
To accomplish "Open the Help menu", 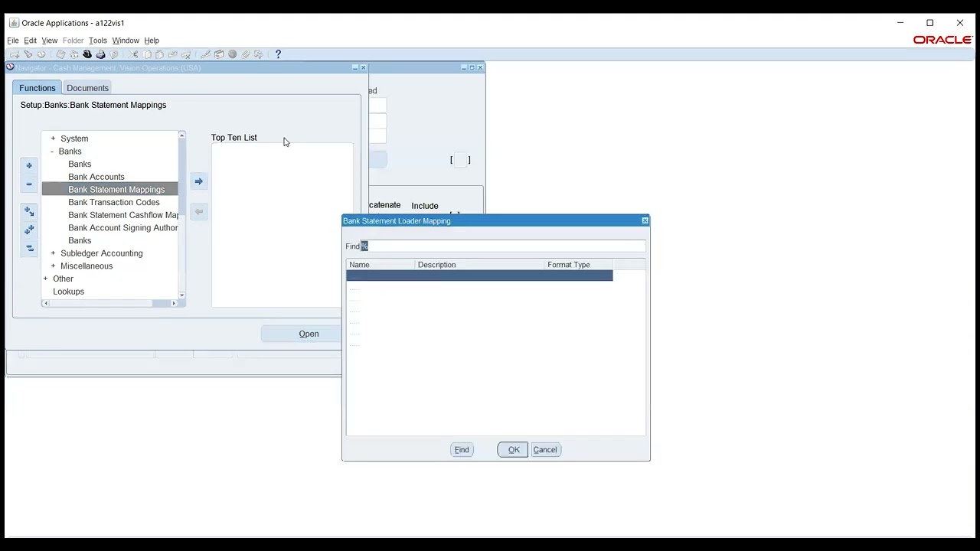I will point(152,41).
